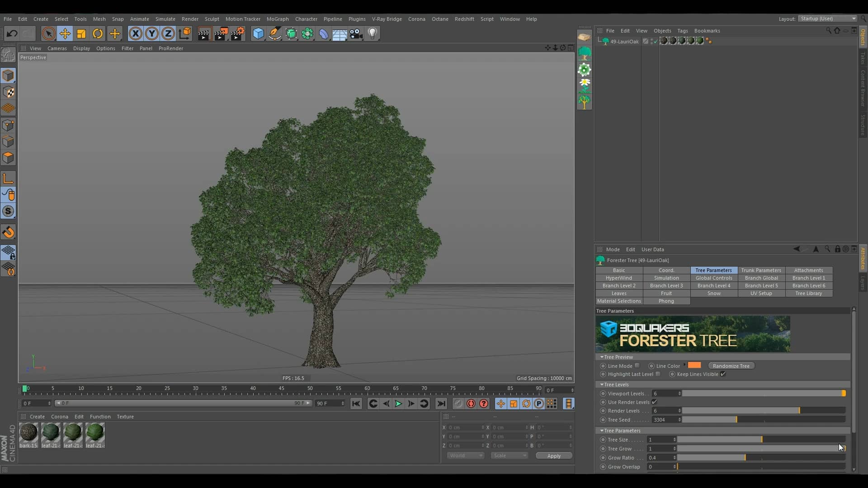Open the MoGraph menu
868x488 pixels.
pos(278,19)
